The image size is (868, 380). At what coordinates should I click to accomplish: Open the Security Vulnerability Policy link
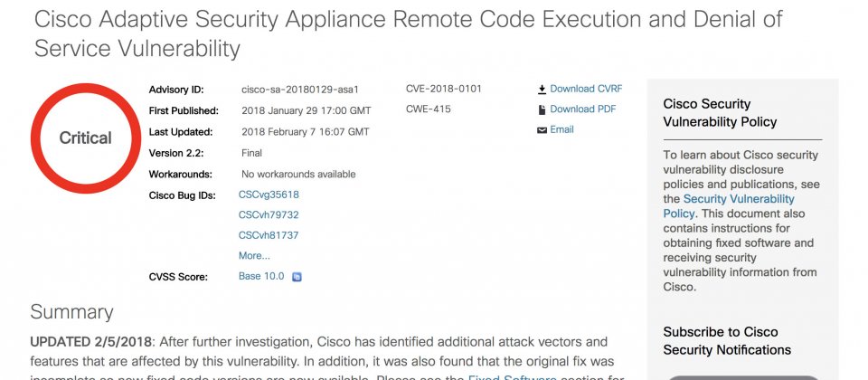[729, 206]
